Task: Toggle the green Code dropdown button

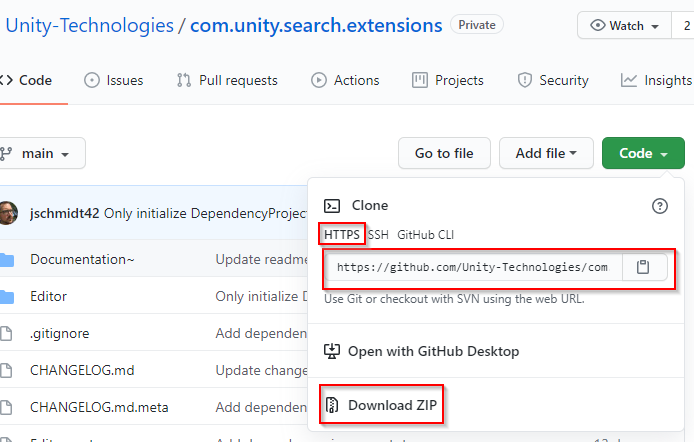Action: click(x=643, y=153)
